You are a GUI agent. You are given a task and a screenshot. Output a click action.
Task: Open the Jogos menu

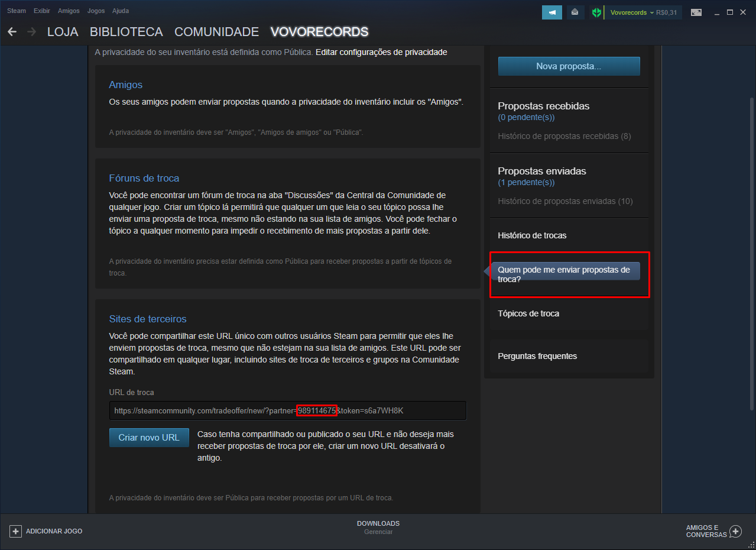pyautogui.click(x=96, y=11)
